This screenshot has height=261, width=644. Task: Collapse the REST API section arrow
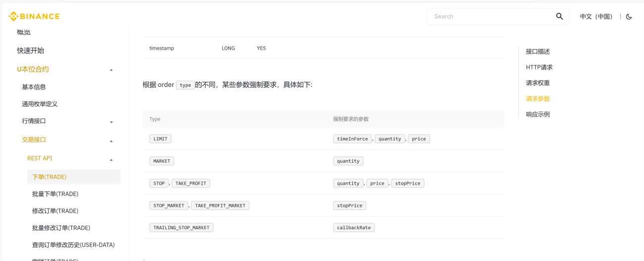tap(111, 160)
